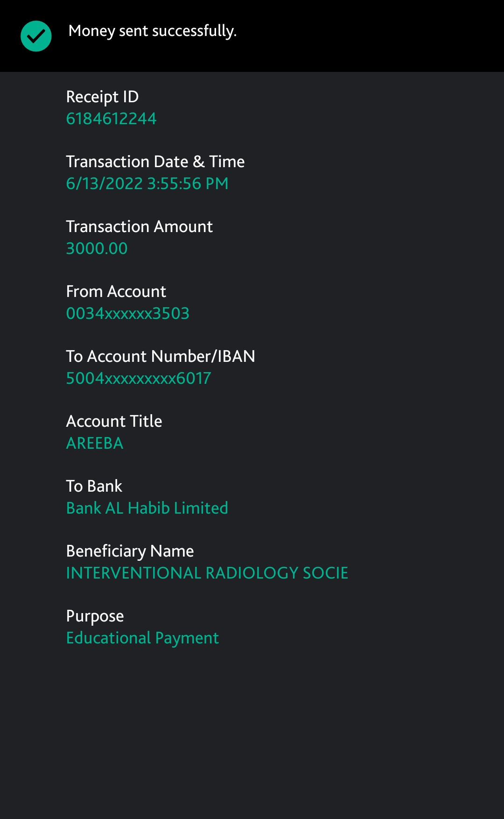Click the Account Title label

114,421
